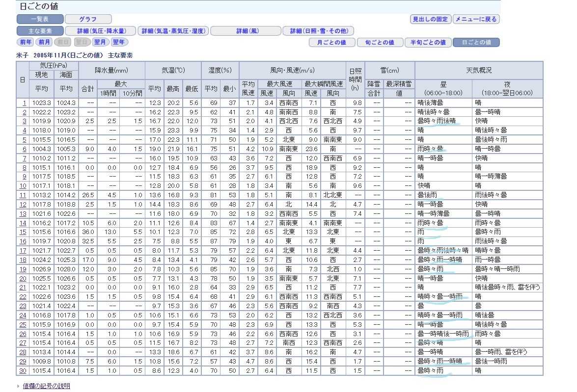Open the 値欄の記号の説明 link
Viewport: 577px width, 392px height.
pyautogui.click(x=46, y=386)
